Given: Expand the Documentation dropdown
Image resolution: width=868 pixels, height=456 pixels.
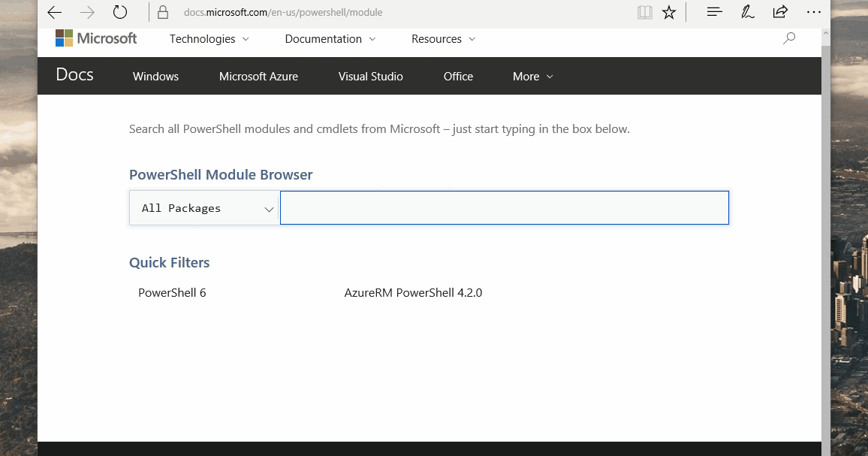Looking at the screenshot, I should [x=330, y=39].
